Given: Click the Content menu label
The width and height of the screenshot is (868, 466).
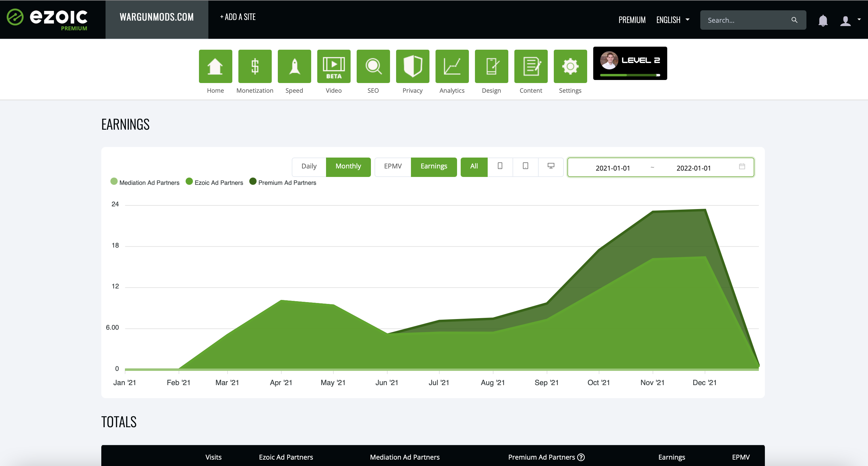Looking at the screenshot, I should 531,90.
